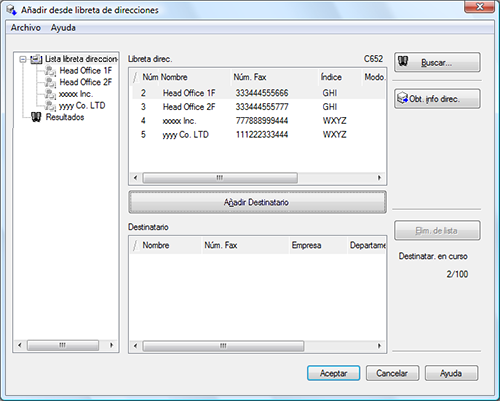This screenshot has width=500, height=401.
Task: Click the WXYZ index of row 4
Action: 334,121
